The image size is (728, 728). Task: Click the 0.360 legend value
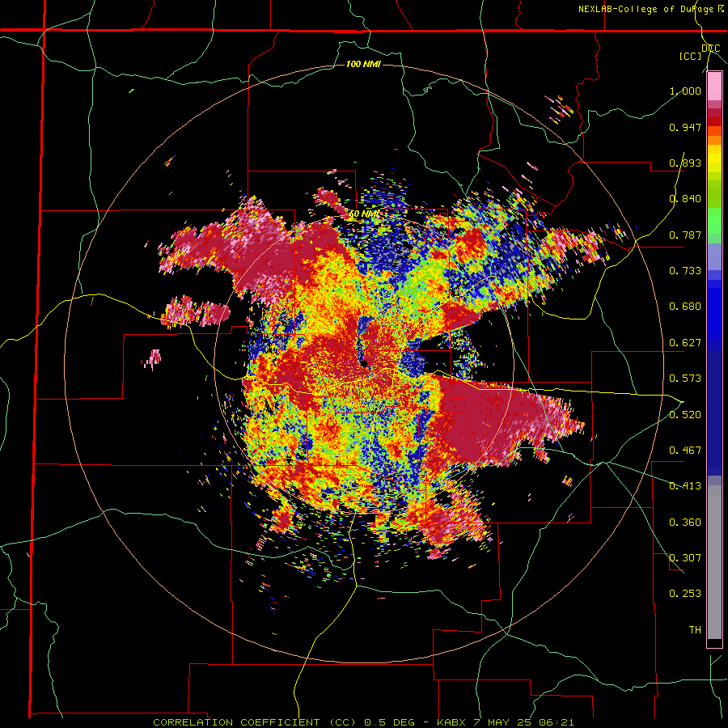(x=685, y=523)
